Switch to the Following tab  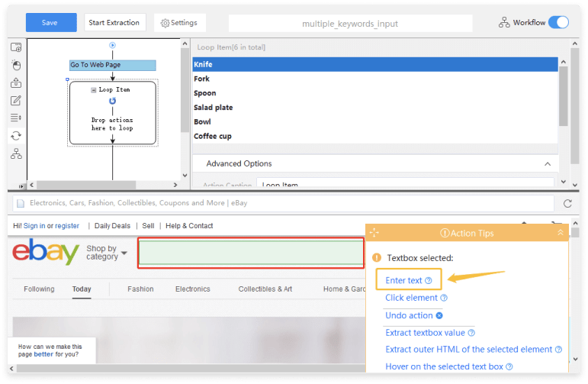point(39,289)
